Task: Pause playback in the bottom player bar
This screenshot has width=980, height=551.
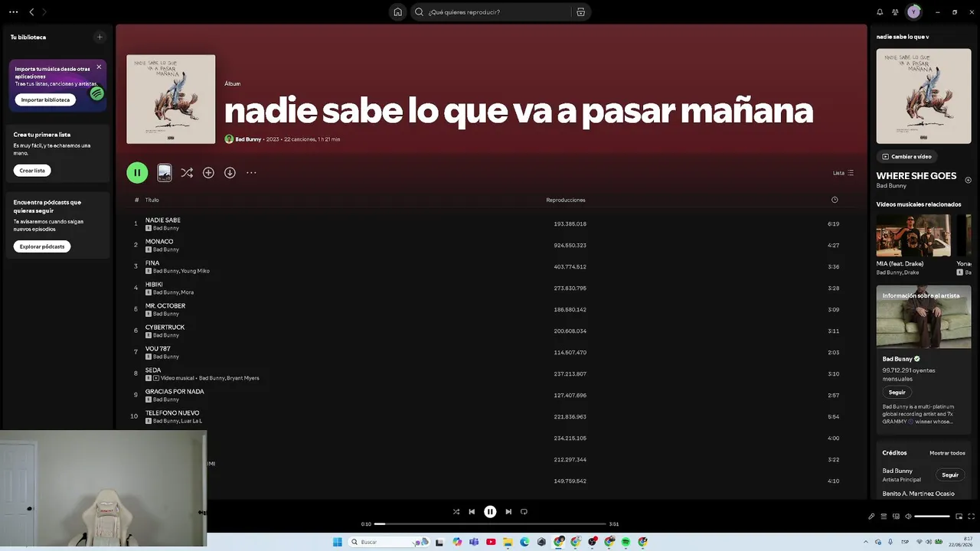Action: pyautogui.click(x=490, y=512)
